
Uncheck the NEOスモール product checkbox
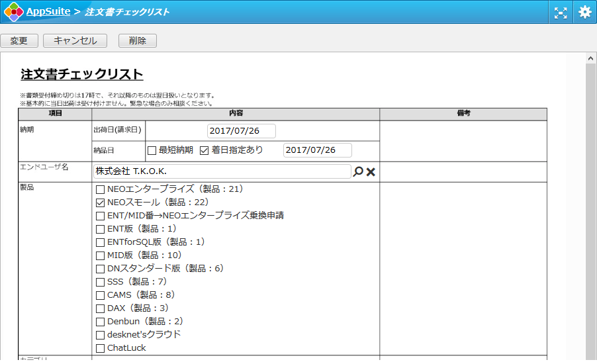[101, 203]
